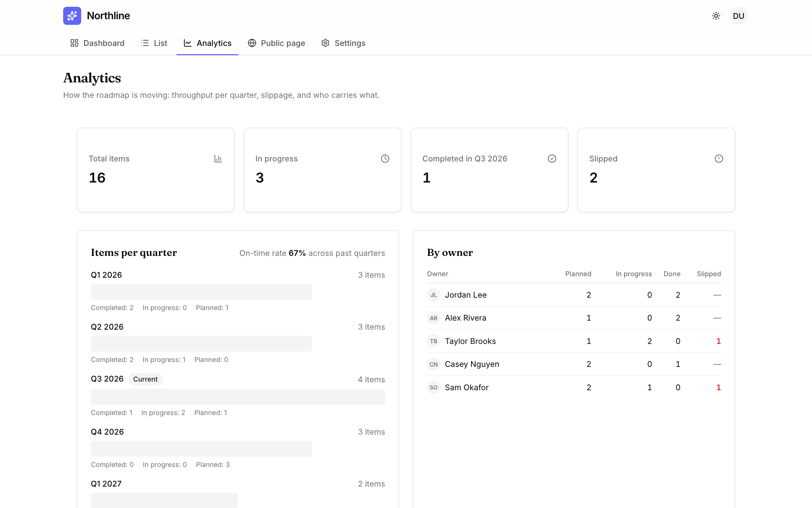Click the Q2 2026 progress bar
812x508 pixels.
coord(201,344)
